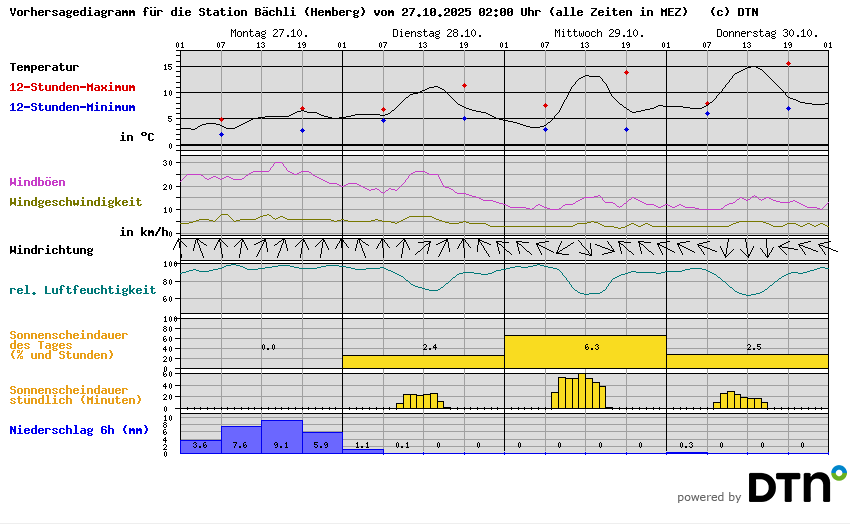Click the 5.9 mm precipitation bar
The height and width of the screenshot is (524, 850).
(x=322, y=443)
